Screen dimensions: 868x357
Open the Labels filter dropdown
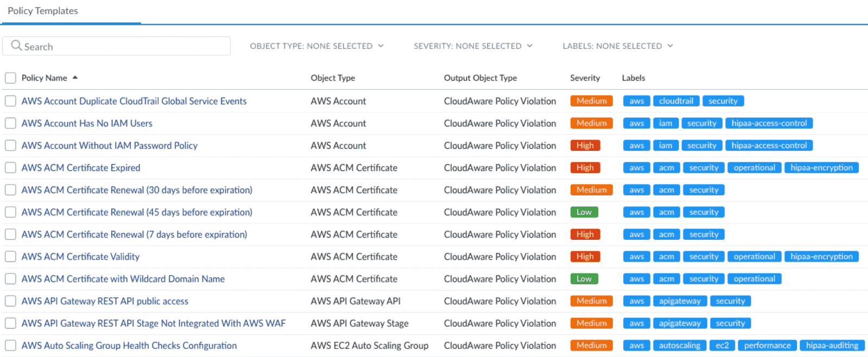click(x=618, y=46)
